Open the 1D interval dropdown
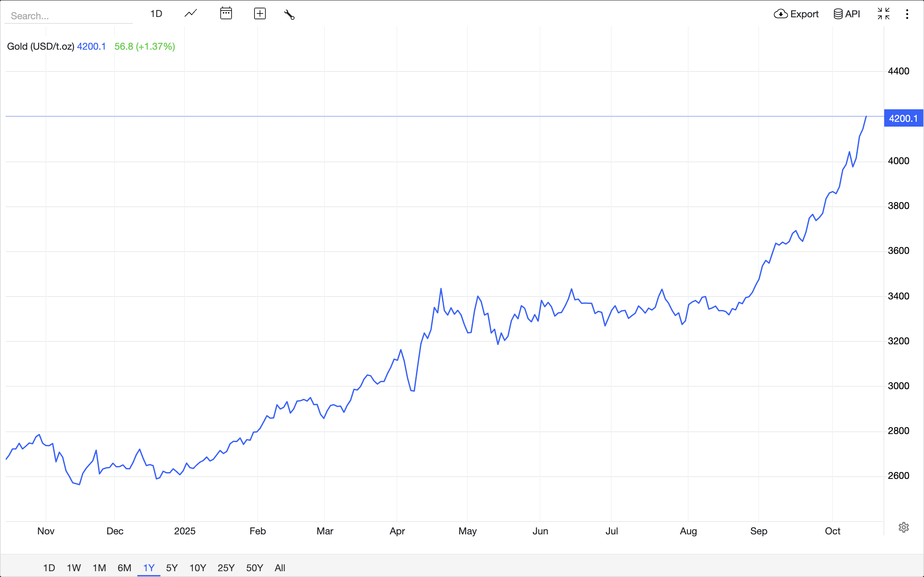Screen dimensions: 924x577 pyautogui.click(x=156, y=14)
